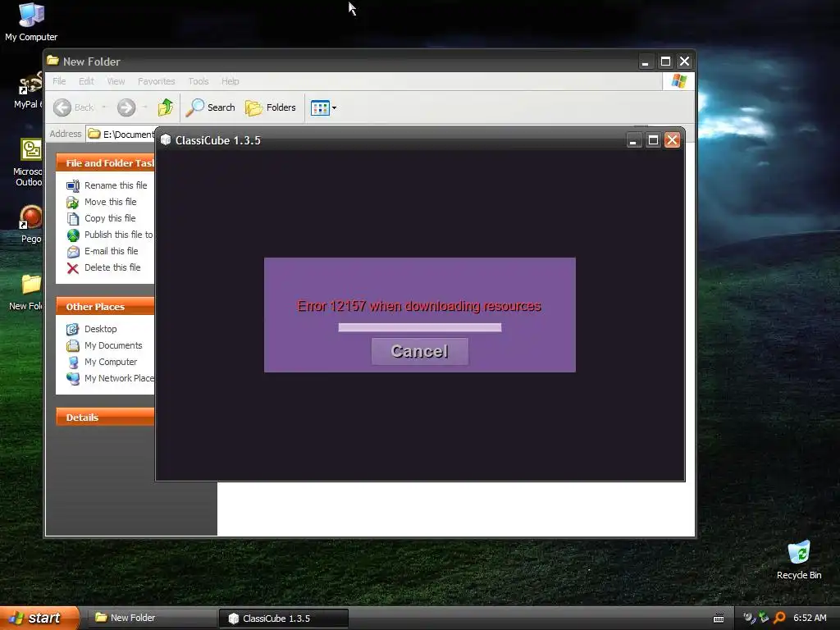Click the My Network Places icon
Screen dimensions: 840x630
pyautogui.click(x=73, y=379)
